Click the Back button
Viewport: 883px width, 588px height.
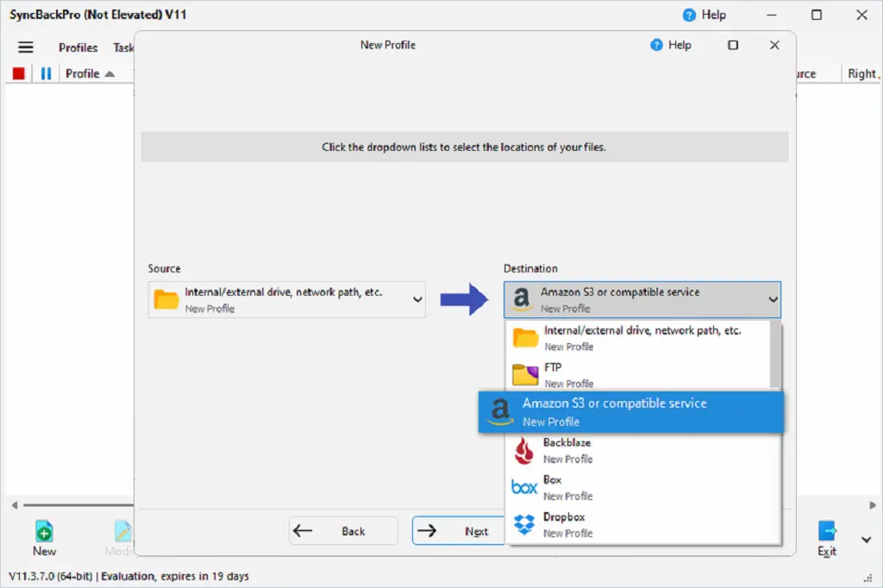(343, 530)
